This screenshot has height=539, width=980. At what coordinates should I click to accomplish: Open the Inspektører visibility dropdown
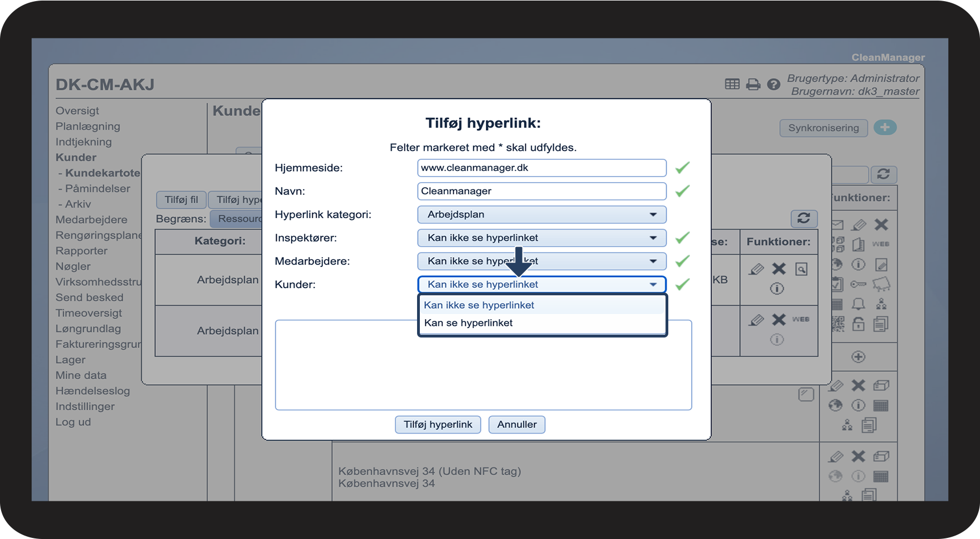pos(542,238)
